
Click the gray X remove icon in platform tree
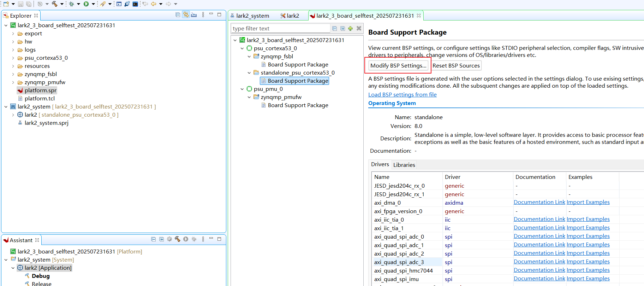click(359, 28)
